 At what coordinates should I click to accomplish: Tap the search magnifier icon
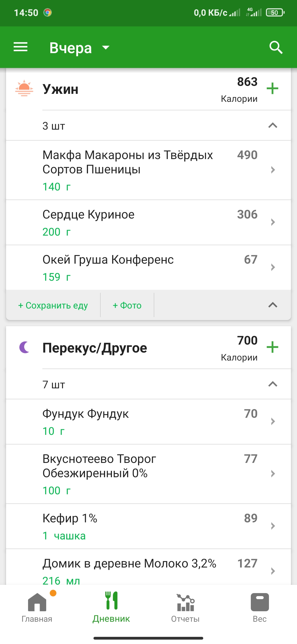pos(276,47)
